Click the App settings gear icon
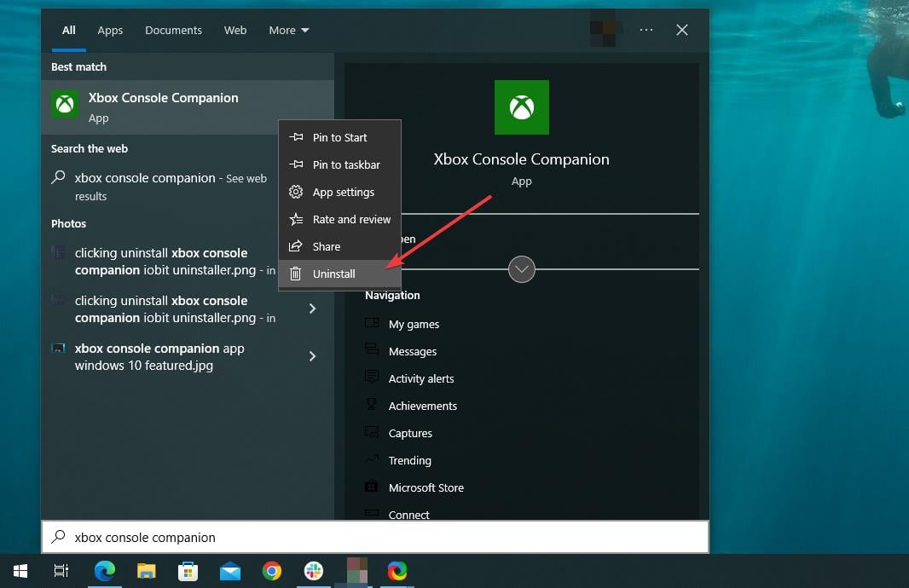The image size is (909, 588). [x=296, y=192]
